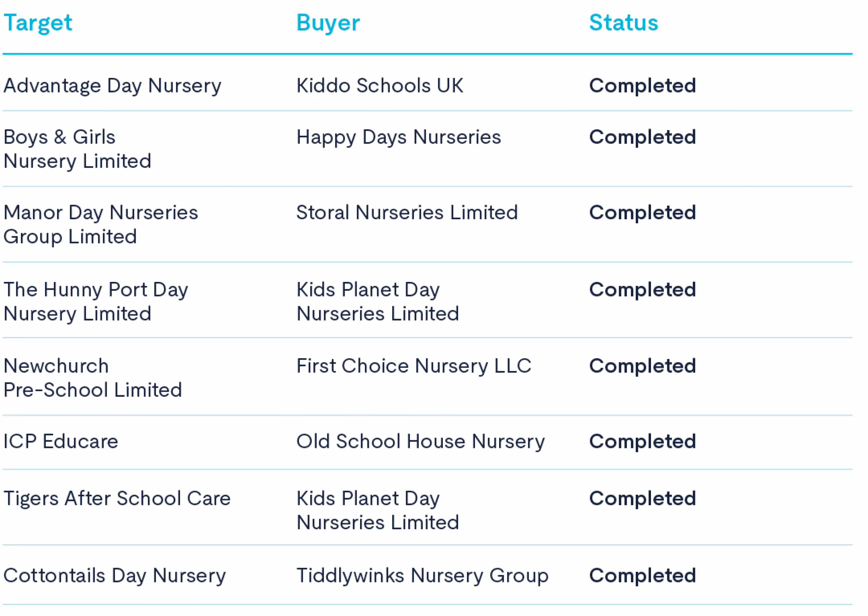The height and width of the screenshot is (616, 868).
Task: Click Completed status for ICP Educare
Action: 643,442
